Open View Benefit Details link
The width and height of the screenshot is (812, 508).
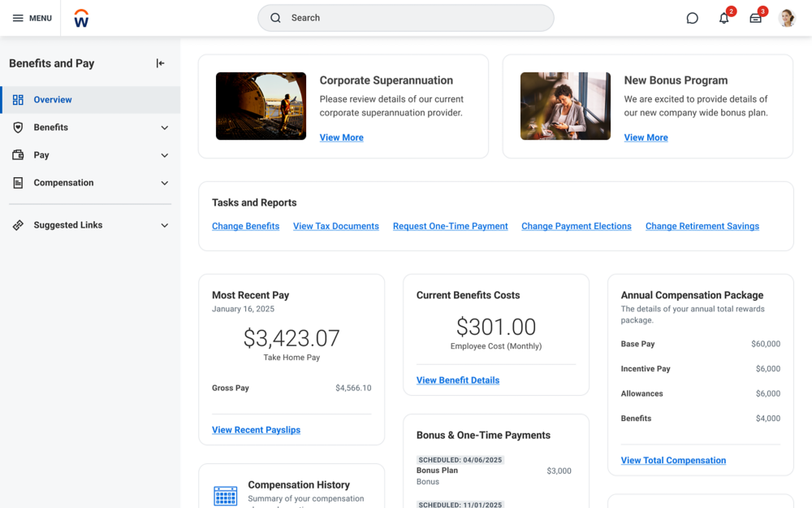tap(457, 380)
